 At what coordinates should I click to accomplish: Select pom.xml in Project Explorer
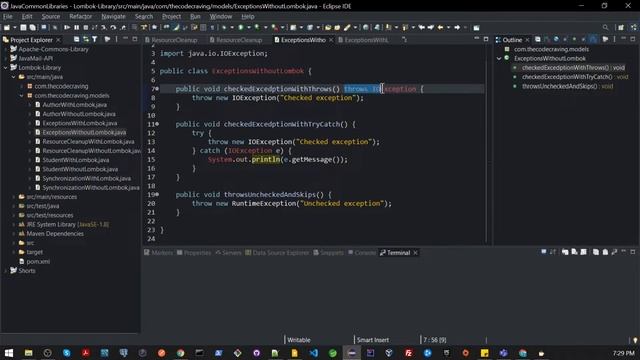tap(38, 262)
